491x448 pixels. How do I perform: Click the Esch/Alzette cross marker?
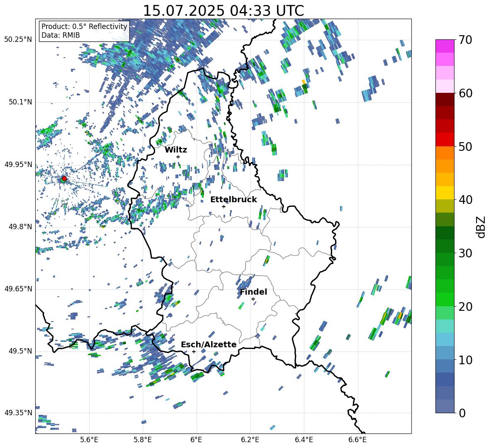point(194,351)
